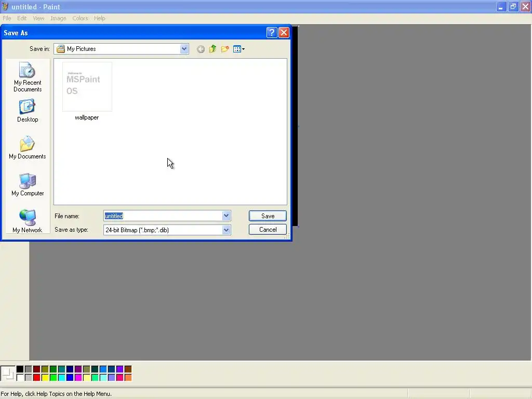Select the wallpaper image thumbnail

pyautogui.click(x=87, y=87)
